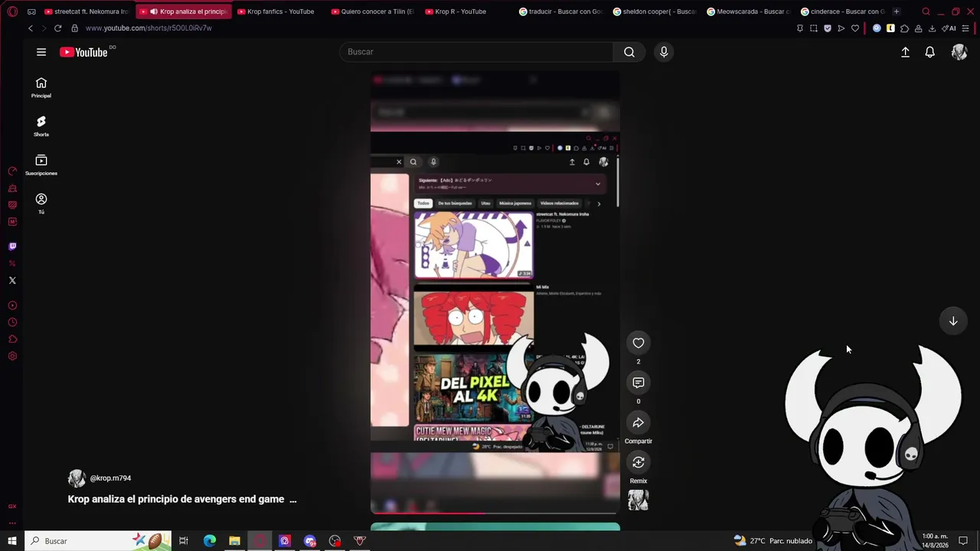980x551 pixels.
Task: Launch Microsoft Edge from the taskbar
Action: pos(209,541)
